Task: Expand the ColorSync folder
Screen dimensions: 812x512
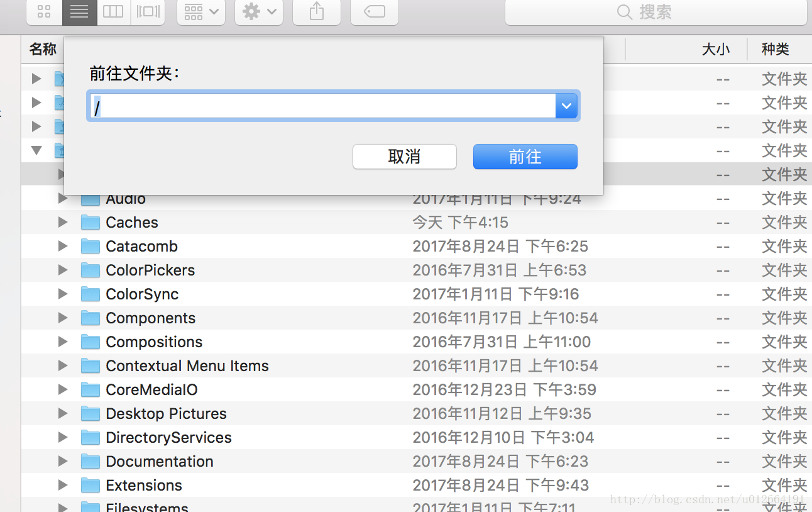Action: (62, 294)
